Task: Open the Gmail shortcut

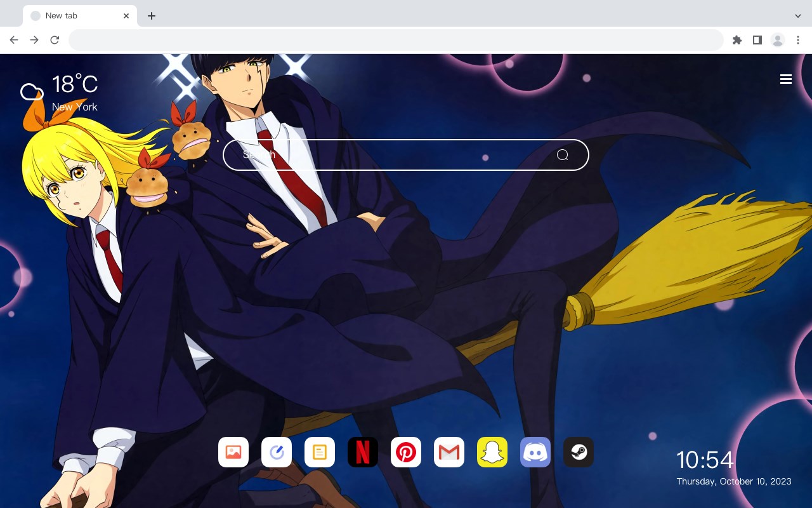Action: click(x=449, y=452)
